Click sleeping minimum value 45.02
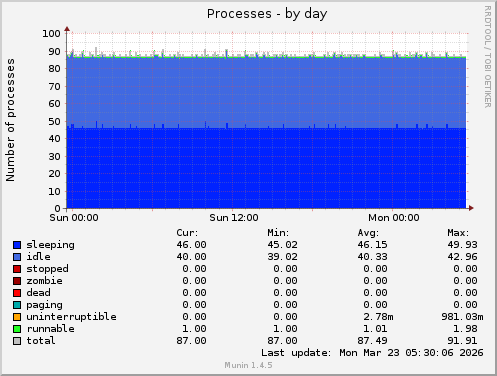 (x=283, y=245)
